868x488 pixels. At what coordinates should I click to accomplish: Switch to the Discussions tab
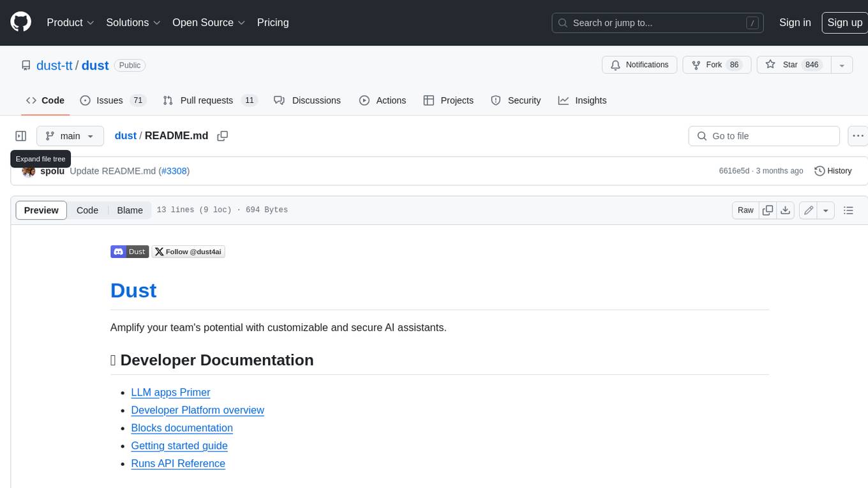click(x=307, y=100)
